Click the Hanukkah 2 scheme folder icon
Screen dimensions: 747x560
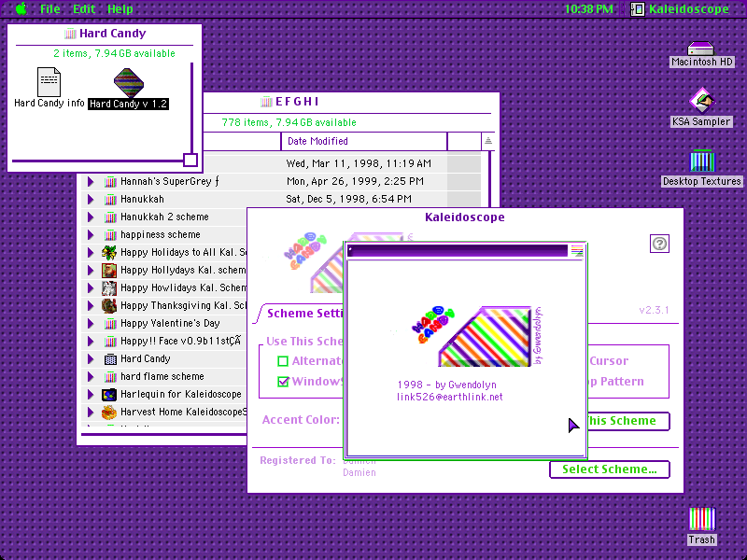click(110, 217)
